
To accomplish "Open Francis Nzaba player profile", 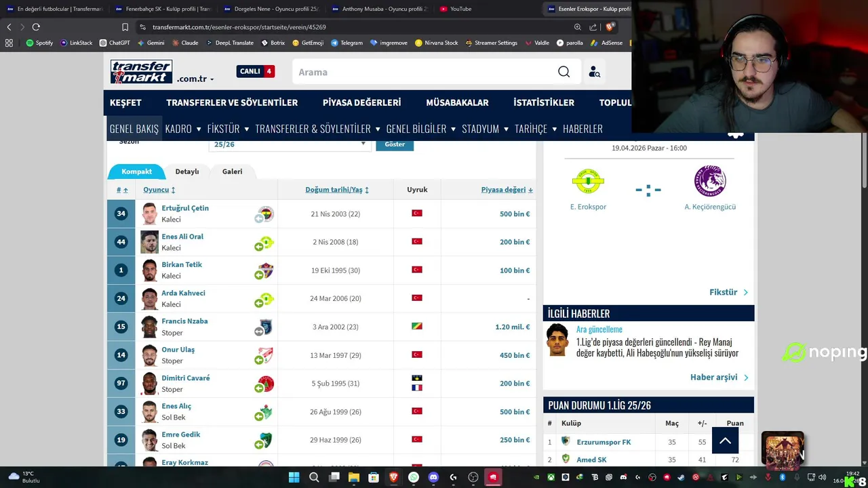I will [x=184, y=321].
